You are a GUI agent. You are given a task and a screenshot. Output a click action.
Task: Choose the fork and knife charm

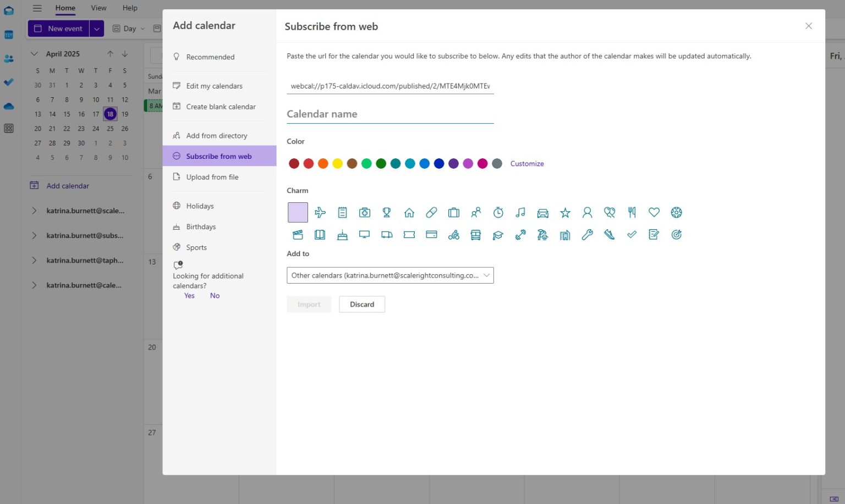pos(632,212)
